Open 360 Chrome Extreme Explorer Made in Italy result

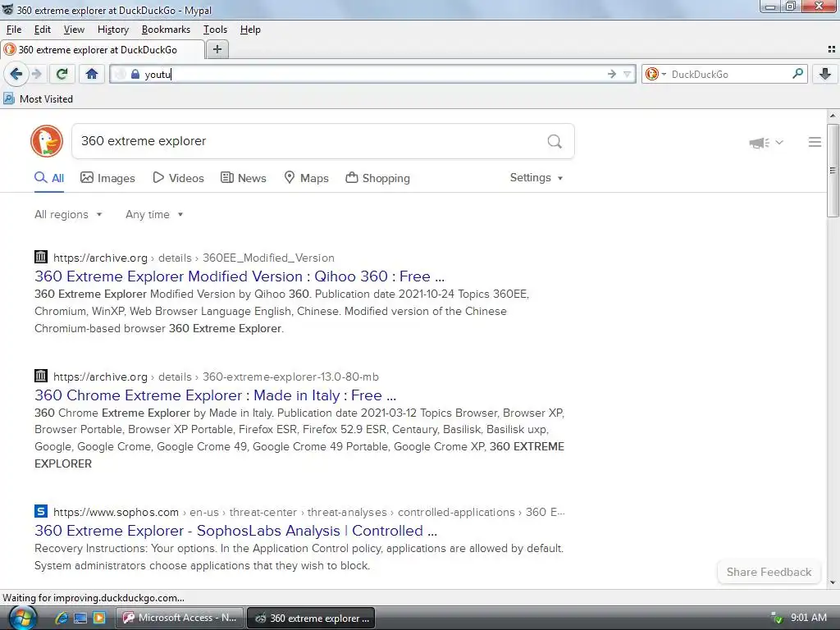pyautogui.click(x=216, y=395)
